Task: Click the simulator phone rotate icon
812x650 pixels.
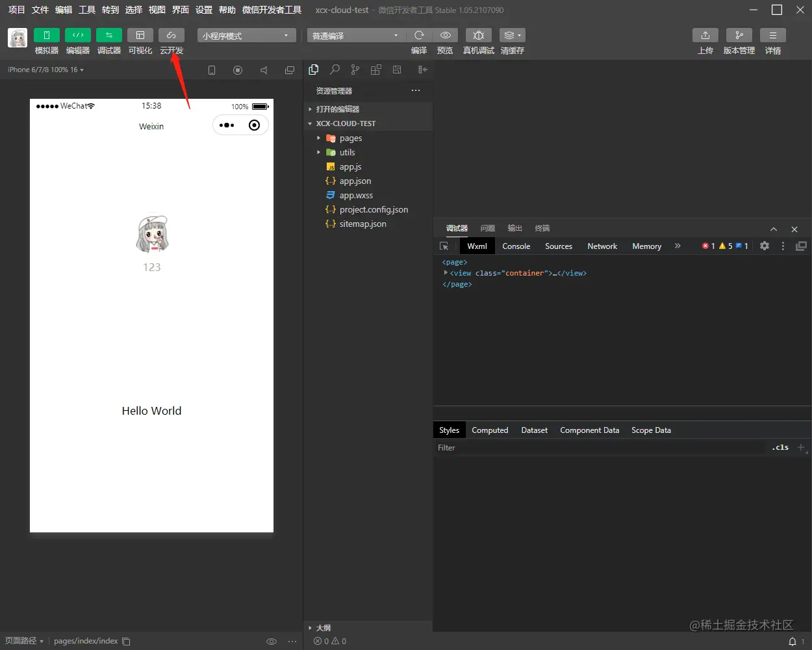Action: [x=212, y=70]
